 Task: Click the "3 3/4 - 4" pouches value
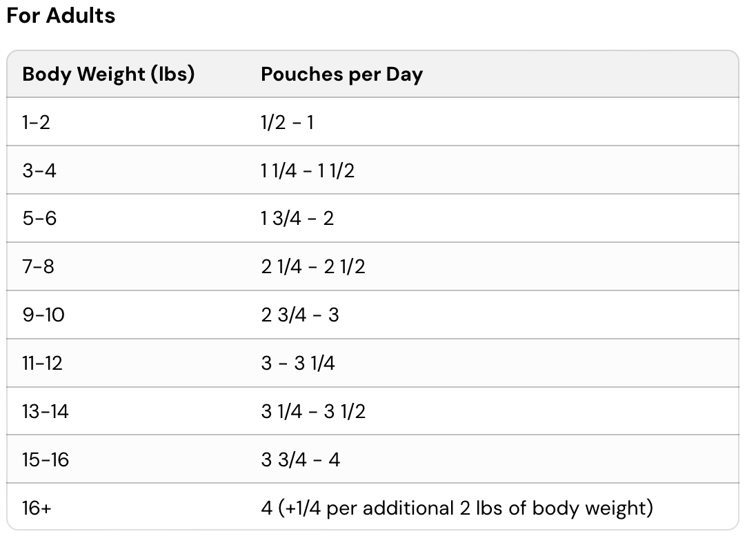pyautogui.click(x=301, y=460)
